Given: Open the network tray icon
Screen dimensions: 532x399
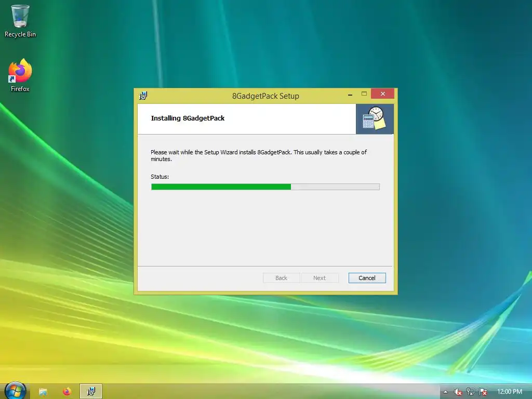Looking at the screenshot, I should click(x=471, y=392).
